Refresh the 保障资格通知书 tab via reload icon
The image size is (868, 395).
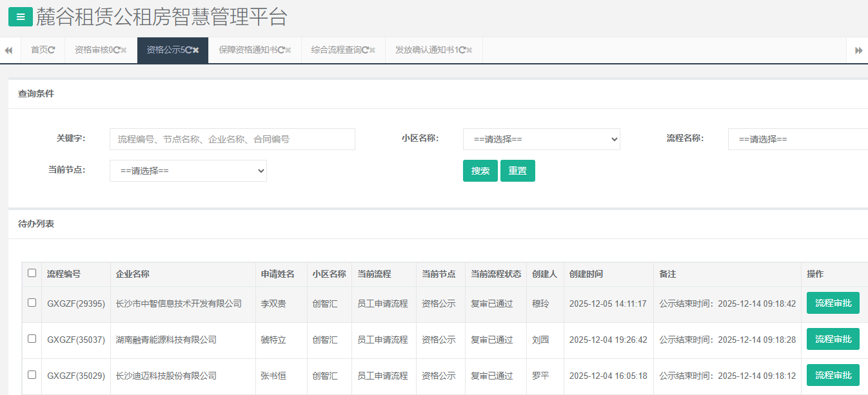(281, 50)
